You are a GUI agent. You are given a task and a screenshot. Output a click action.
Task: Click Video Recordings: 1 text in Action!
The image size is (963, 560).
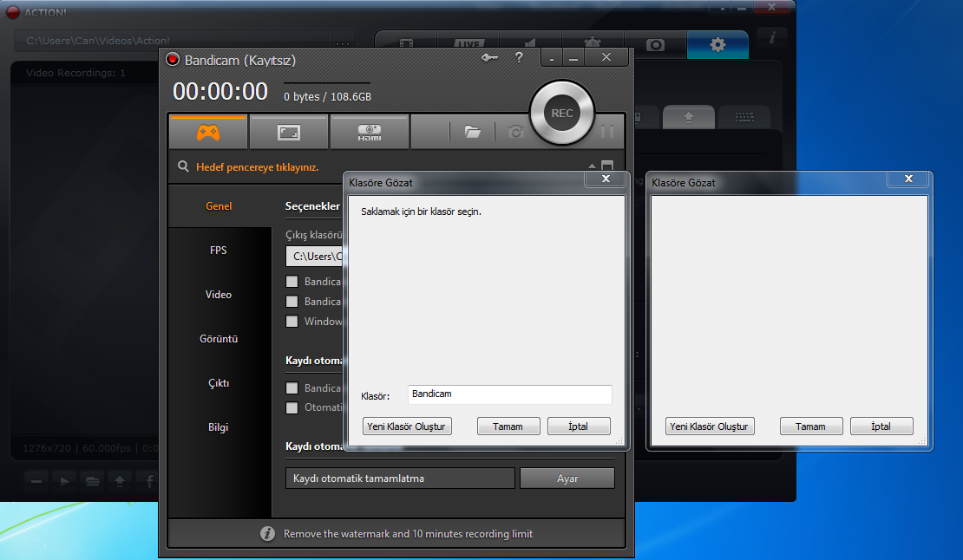[x=75, y=72]
